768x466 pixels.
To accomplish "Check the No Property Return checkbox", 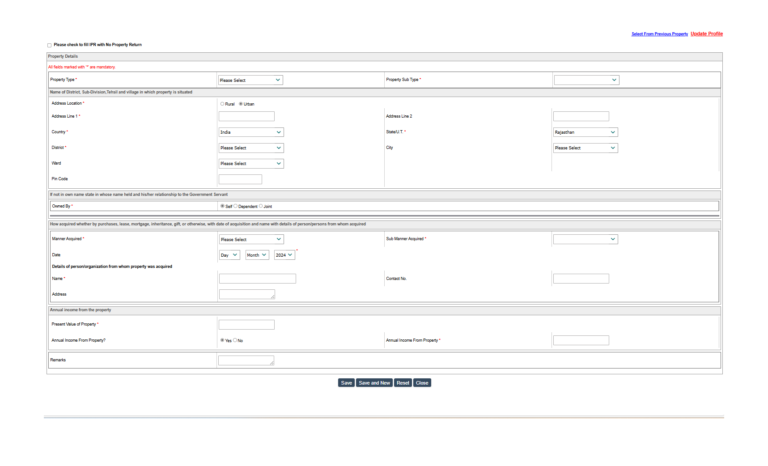I will (49, 45).
